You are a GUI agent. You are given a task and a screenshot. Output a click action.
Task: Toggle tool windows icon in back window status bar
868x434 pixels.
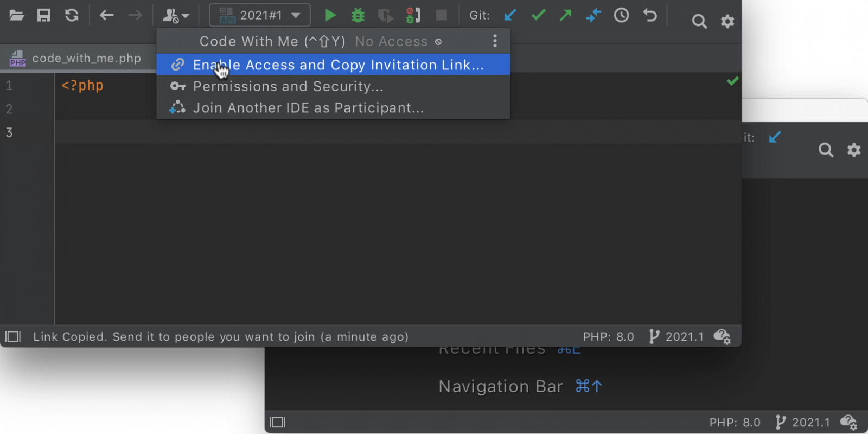click(278, 422)
